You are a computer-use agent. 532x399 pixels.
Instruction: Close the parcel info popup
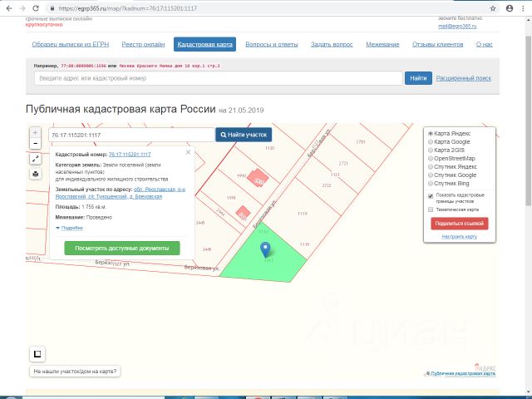[x=188, y=152]
